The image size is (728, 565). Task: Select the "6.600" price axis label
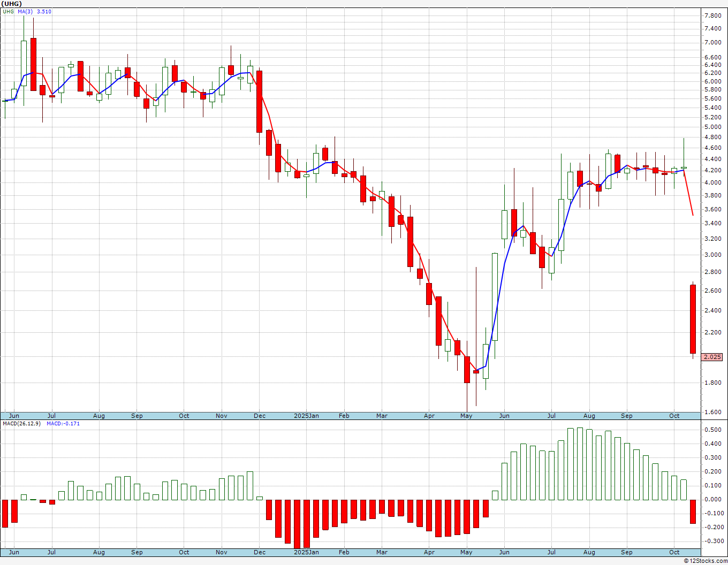pyautogui.click(x=712, y=57)
